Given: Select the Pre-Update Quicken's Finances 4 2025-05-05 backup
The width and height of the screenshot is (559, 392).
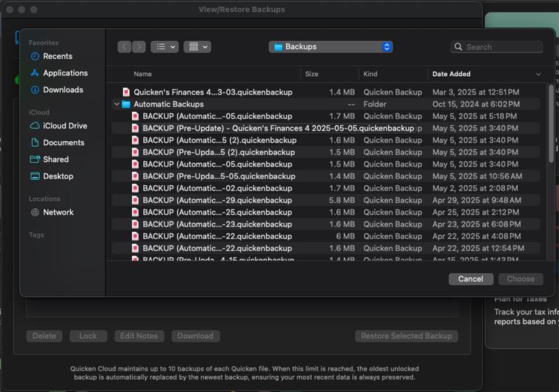Looking at the screenshot, I should point(326,129).
